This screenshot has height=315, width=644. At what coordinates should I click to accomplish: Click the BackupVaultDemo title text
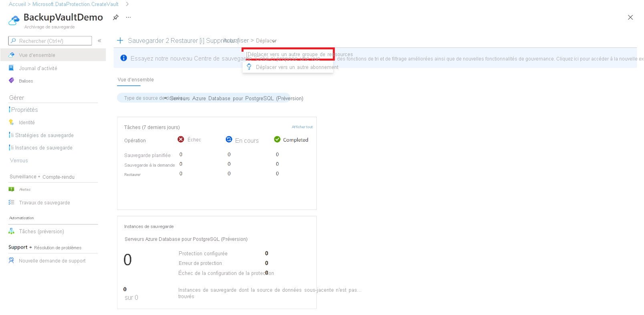point(63,17)
